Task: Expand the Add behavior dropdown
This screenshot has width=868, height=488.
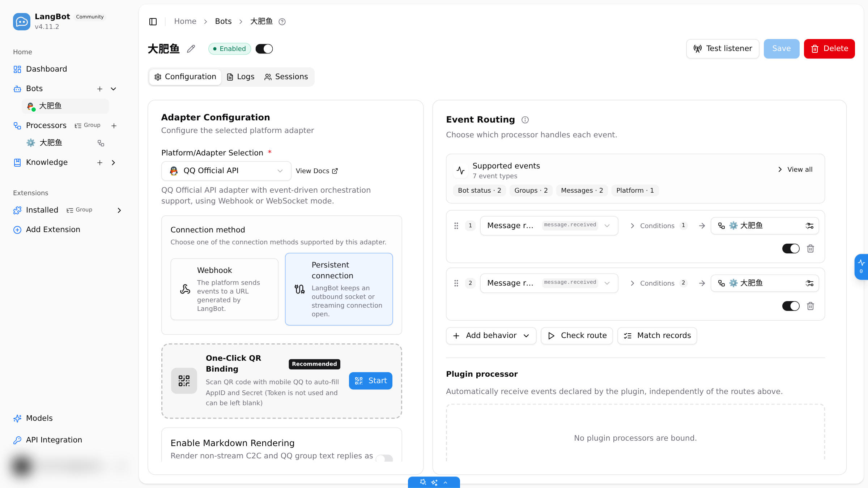Action: tap(491, 336)
